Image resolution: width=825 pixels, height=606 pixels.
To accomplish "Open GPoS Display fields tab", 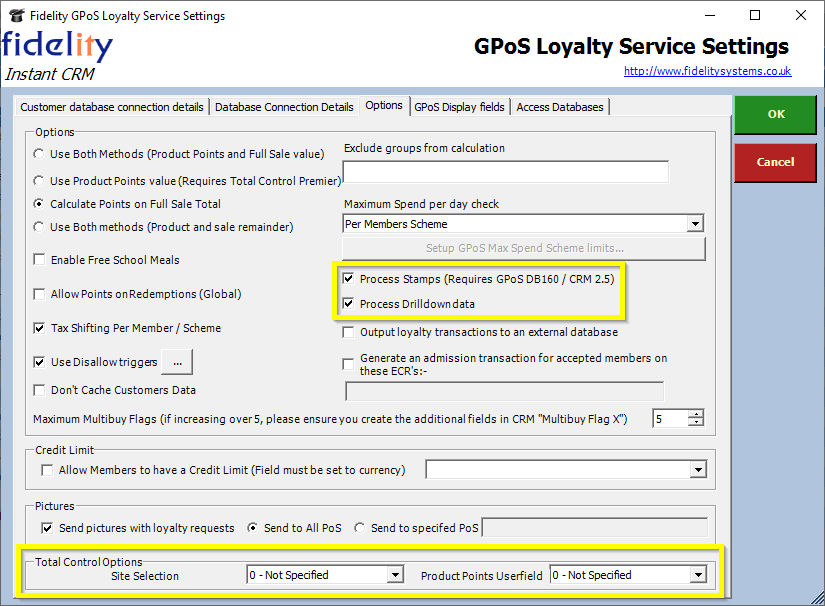I will coord(459,107).
